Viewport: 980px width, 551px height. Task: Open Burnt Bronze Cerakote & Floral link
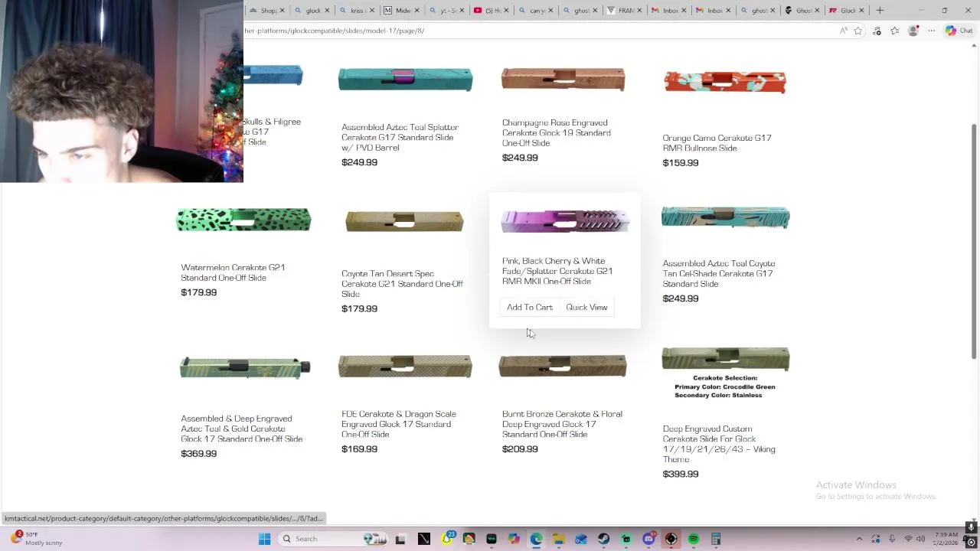[x=562, y=425]
